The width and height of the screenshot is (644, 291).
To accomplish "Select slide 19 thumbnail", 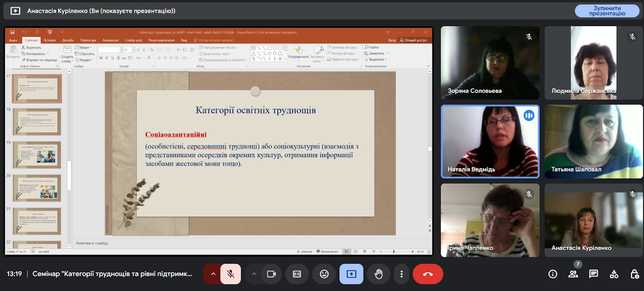I will 37,155.
